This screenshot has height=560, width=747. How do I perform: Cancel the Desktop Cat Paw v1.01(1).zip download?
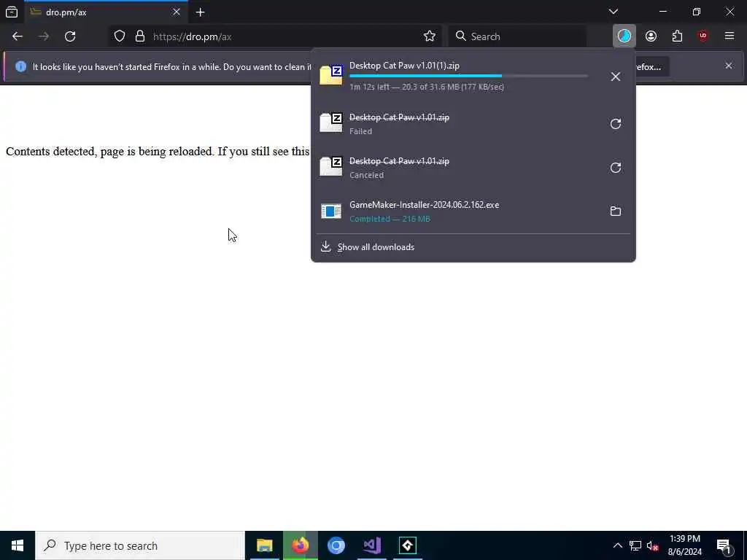pos(616,76)
